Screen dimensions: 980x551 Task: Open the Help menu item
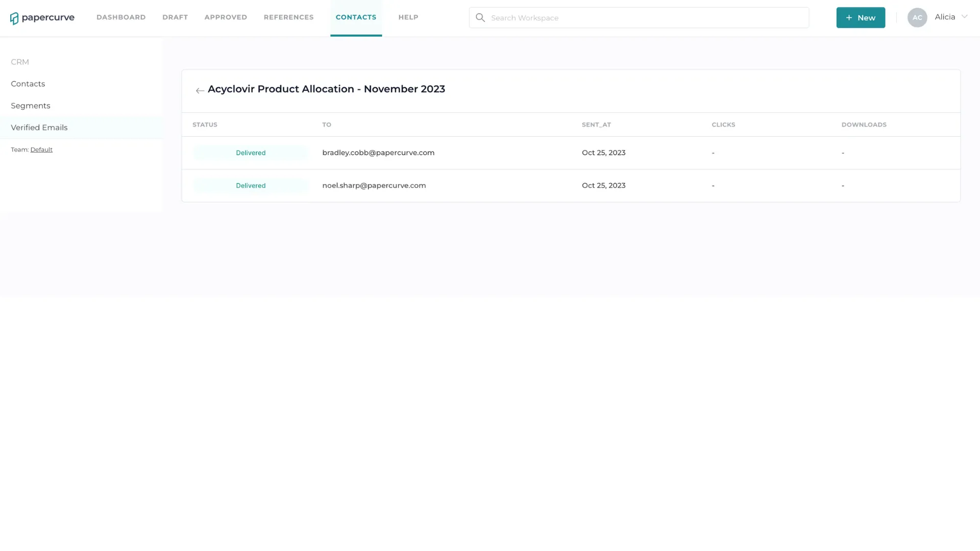[x=408, y=17]
